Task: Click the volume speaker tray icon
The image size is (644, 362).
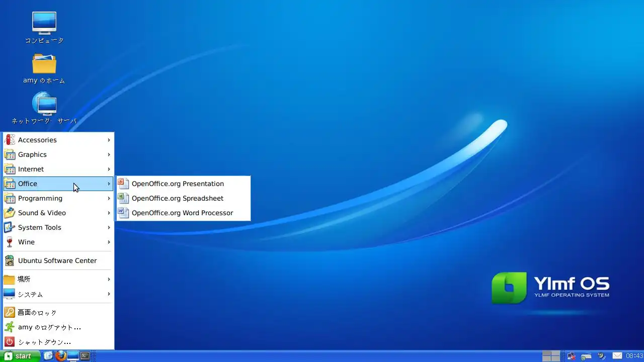Action: pyautogui.click(x=601, y=356)
